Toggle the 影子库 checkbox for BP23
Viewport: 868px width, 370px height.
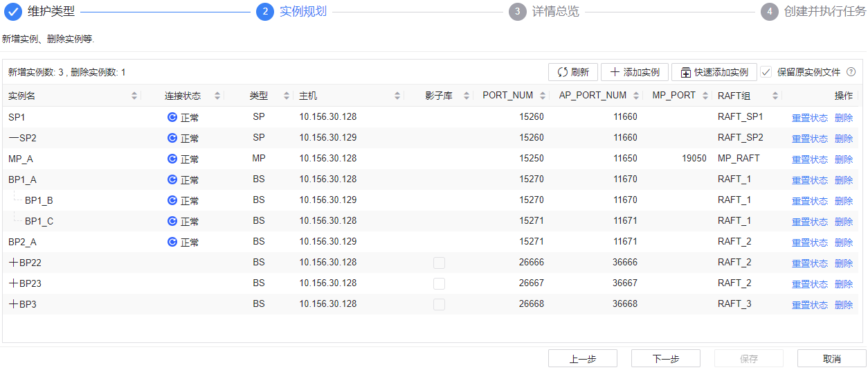pyautogui.click(x=439, y=283)
